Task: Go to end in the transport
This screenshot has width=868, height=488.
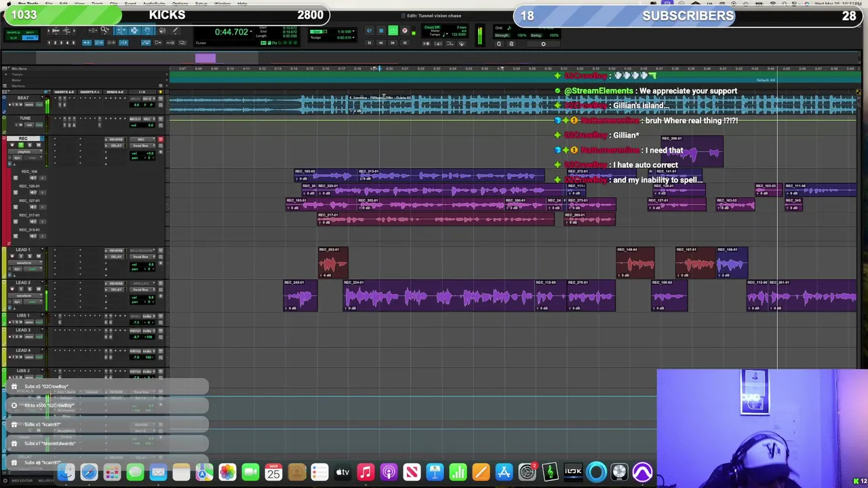Action: 405,43
